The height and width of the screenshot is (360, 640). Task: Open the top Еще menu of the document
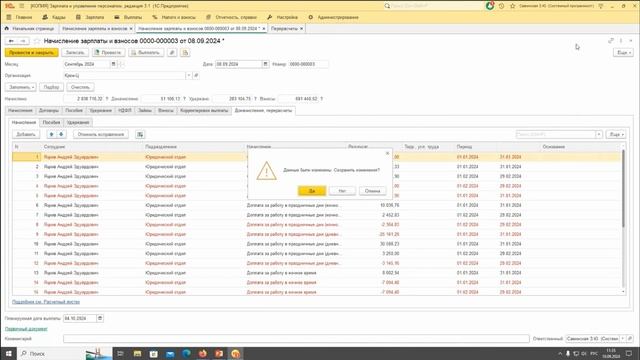623,53
